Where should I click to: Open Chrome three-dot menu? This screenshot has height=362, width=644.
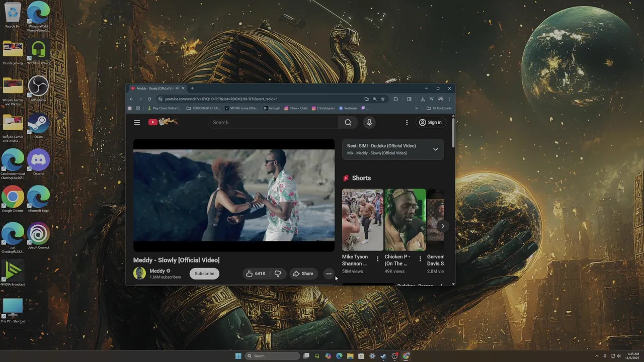coord(450,99)
